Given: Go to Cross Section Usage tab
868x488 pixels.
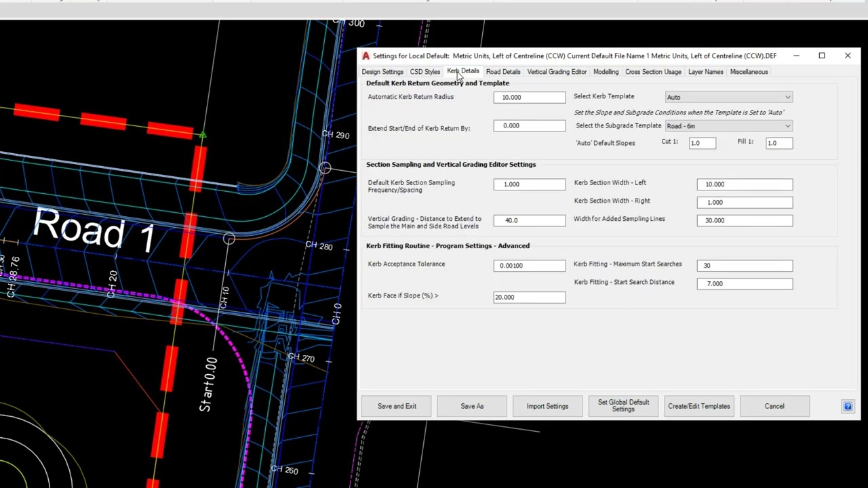Looking at the screenshot, I should click(653, 72).
